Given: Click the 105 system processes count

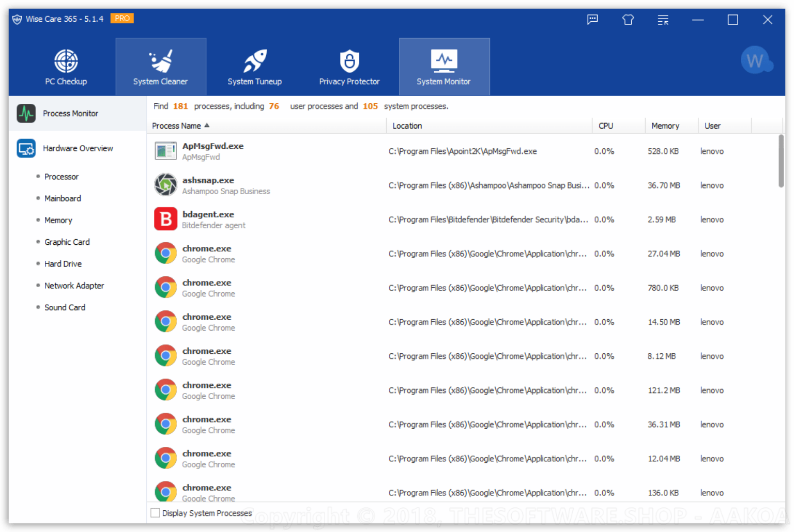Looking at the screenshot, I should tap(370, 106).
